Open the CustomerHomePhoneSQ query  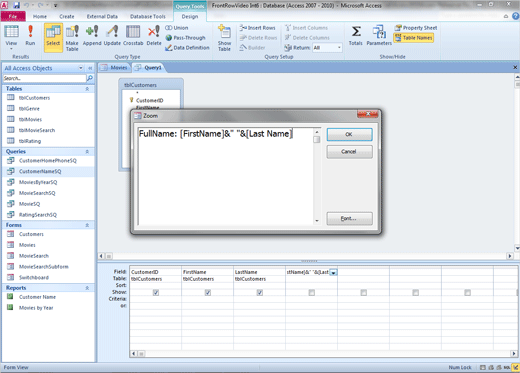pyautogui.click(x=48, y=161)
